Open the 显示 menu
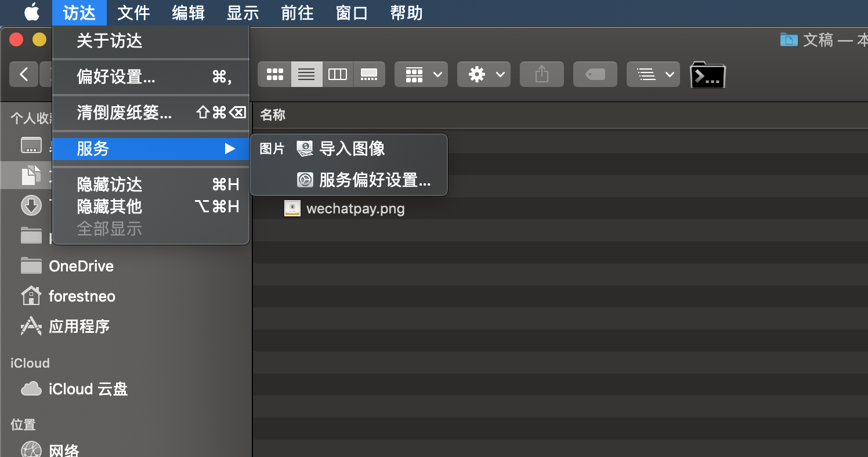The height and width of the screenshot is (457, 868). (x=243, y=12)
